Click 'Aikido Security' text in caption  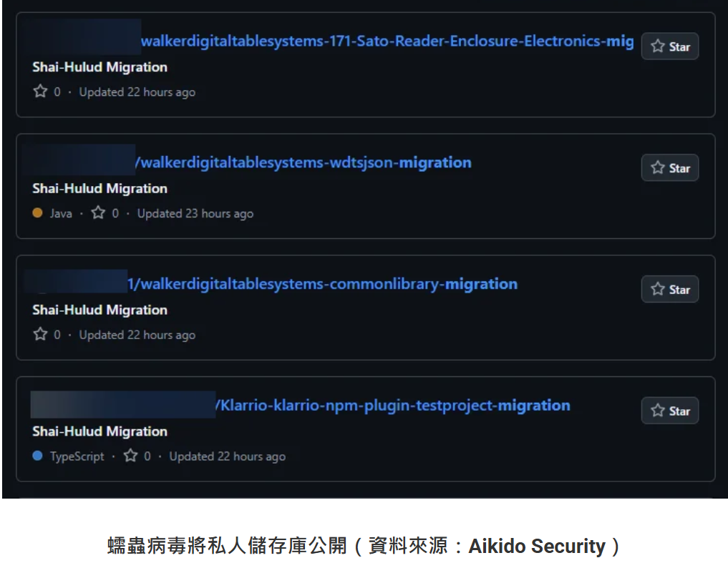[x=536, y=547]
